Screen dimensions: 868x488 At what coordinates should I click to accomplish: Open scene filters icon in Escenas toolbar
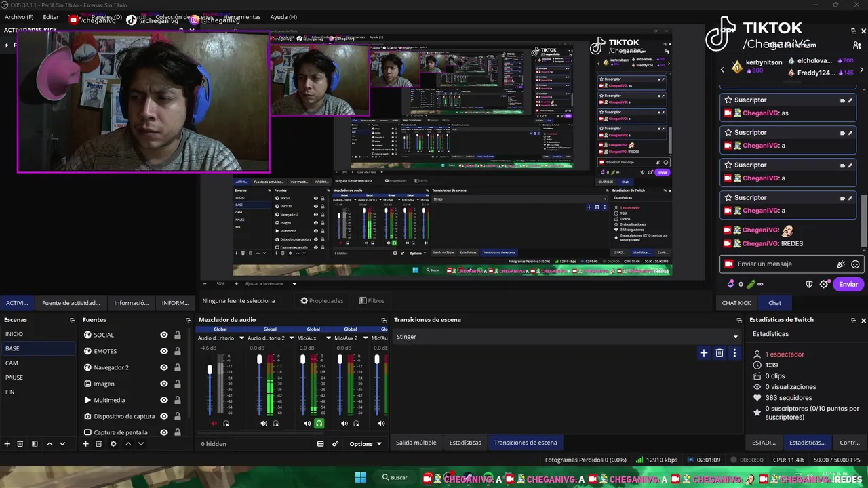click(35, 444)
